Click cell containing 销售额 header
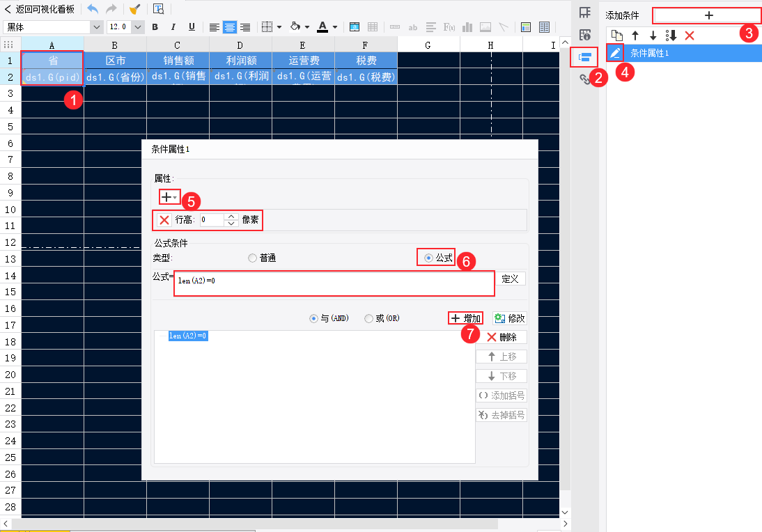 (x=178, y=61)
